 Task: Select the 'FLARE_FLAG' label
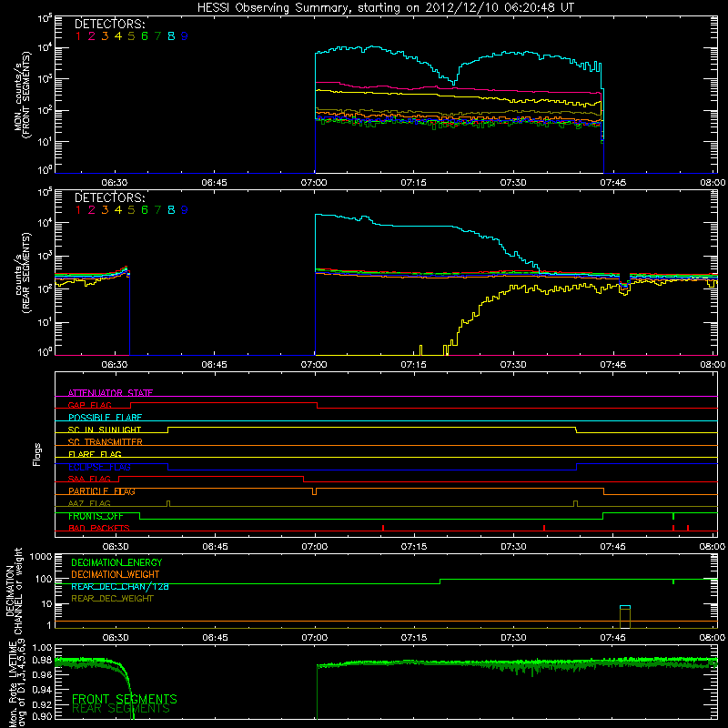coord(95,454)
